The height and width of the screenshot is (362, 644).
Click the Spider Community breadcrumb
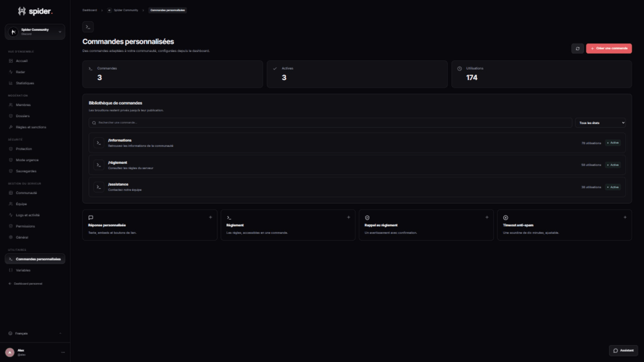coord(123,10)
